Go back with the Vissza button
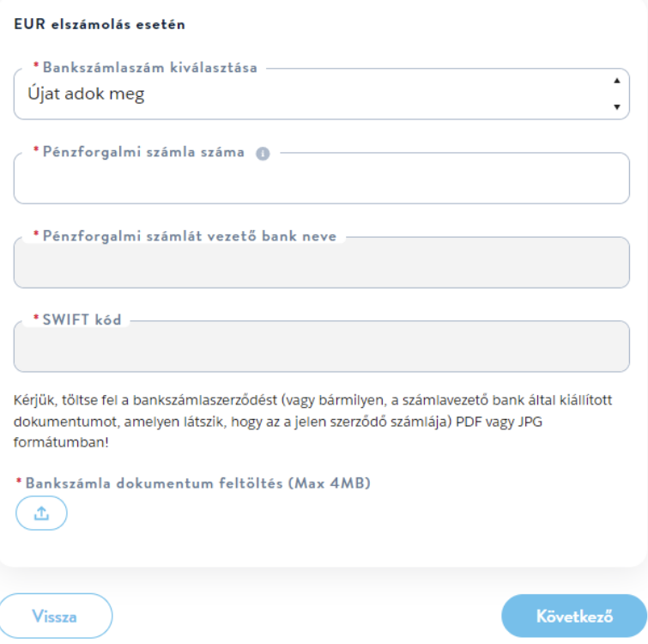Image resolution: width=648 pixels, height=644 pixels. pos(56,617)
